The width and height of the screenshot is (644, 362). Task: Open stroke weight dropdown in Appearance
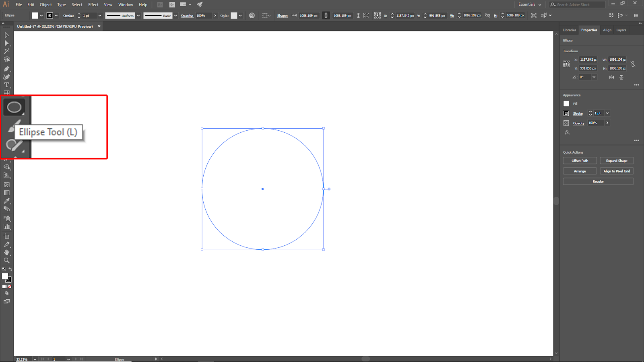(607, 113)
